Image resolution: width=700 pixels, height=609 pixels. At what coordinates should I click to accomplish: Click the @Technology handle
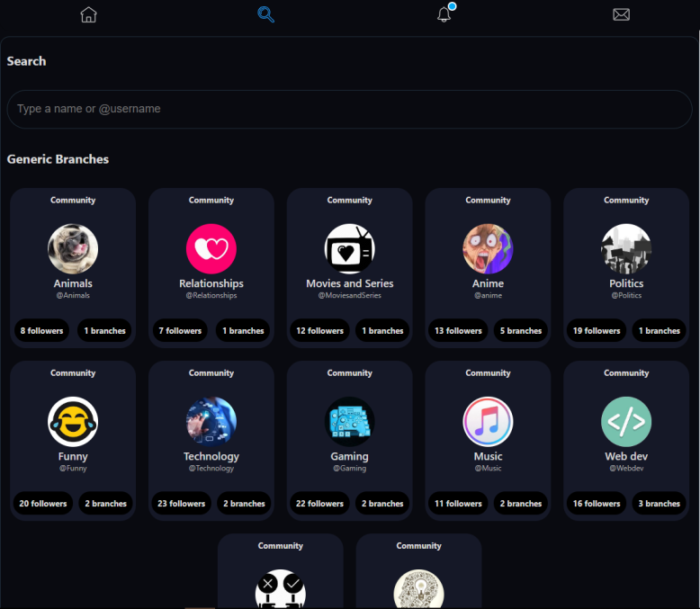(x=211, y=469)
